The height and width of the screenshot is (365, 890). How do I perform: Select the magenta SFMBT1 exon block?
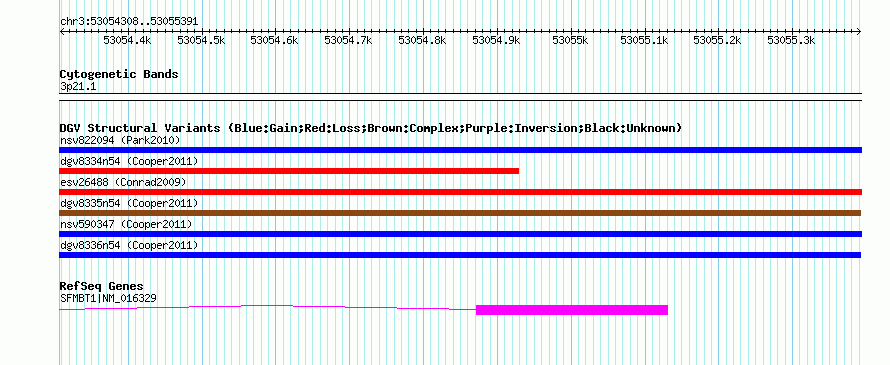(x=572, y=310)
